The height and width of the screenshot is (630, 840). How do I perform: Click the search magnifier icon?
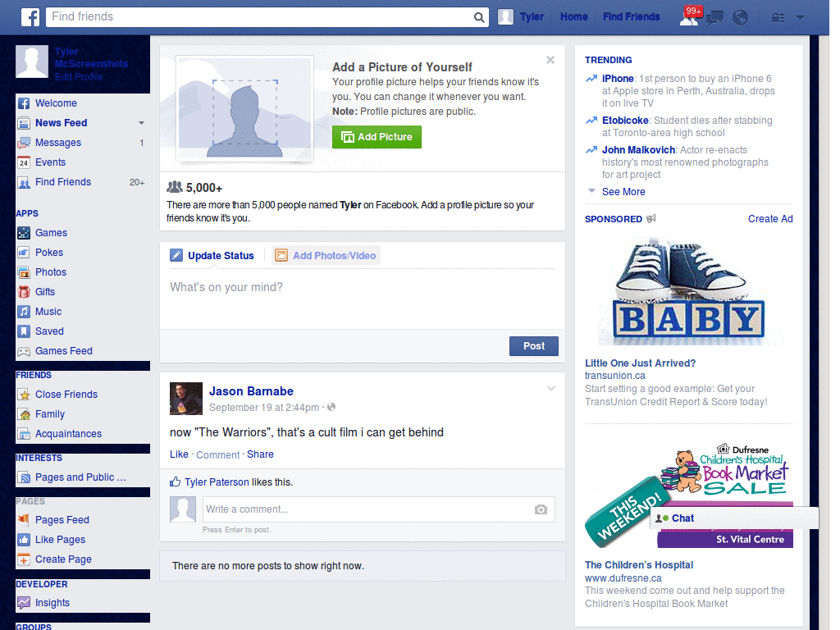(479, 18)
